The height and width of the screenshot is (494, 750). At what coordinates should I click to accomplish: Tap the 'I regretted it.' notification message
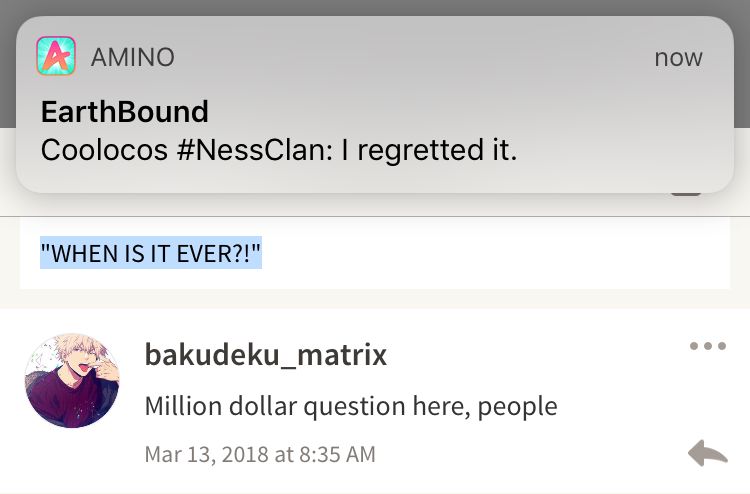[429, 150]
